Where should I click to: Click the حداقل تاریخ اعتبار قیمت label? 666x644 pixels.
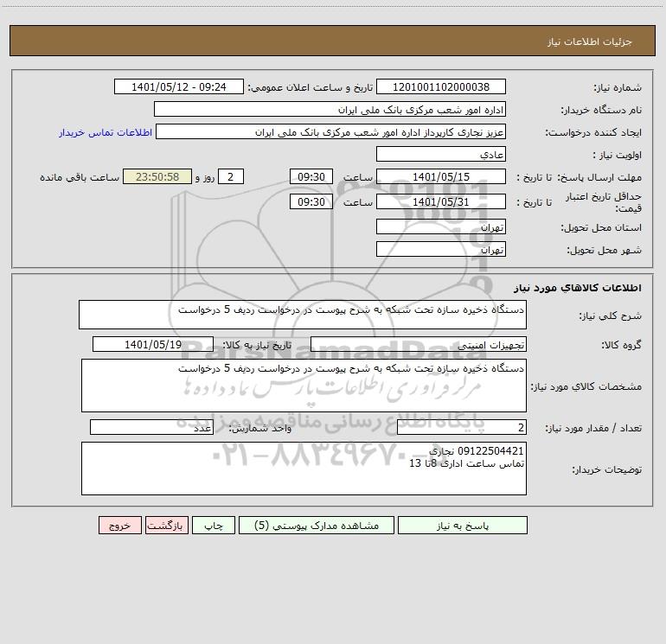604,202
